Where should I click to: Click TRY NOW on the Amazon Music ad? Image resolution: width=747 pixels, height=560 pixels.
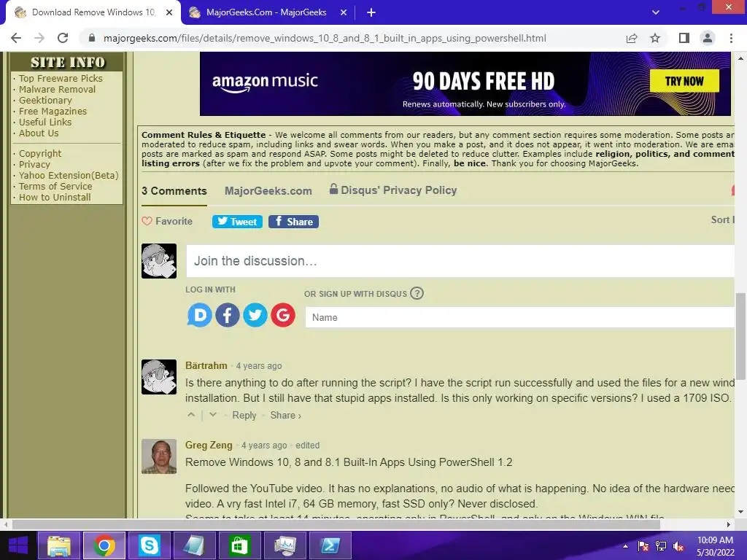(x=684, y=82)
